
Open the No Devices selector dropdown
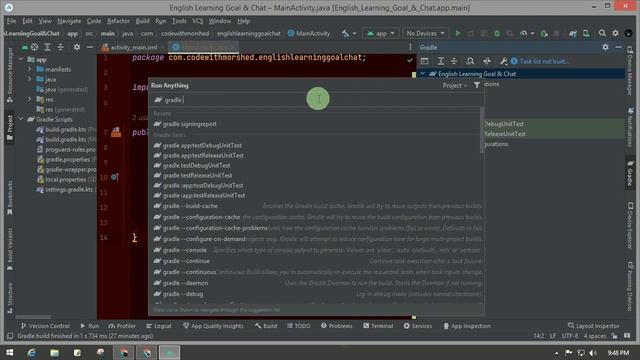(425, 33)
